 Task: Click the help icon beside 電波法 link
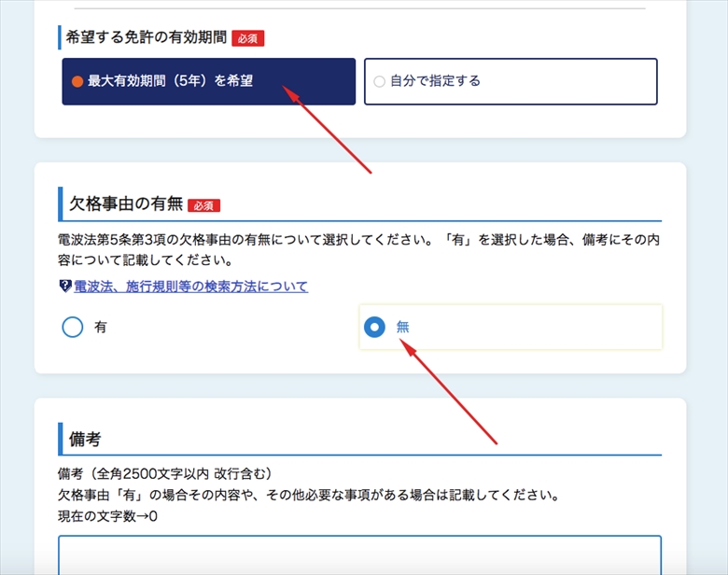(65, 287)
